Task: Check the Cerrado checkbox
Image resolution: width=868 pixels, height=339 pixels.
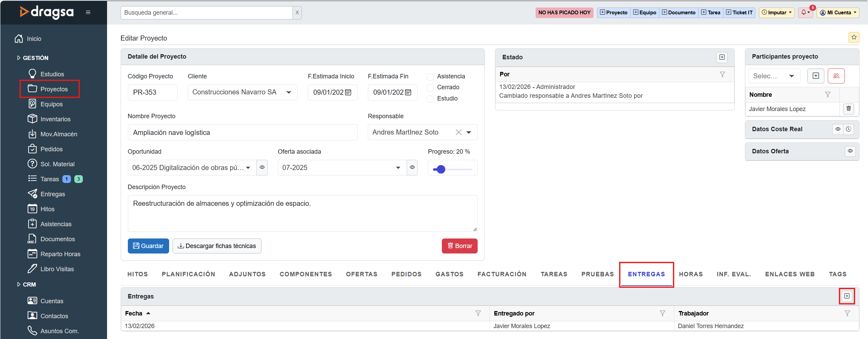Action: coord(431,88)
